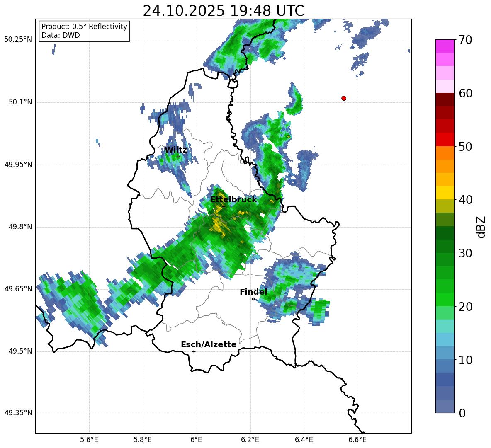Click the 5.6°E longitude label
The image size is (491, 448).
(x=89, y=440)
